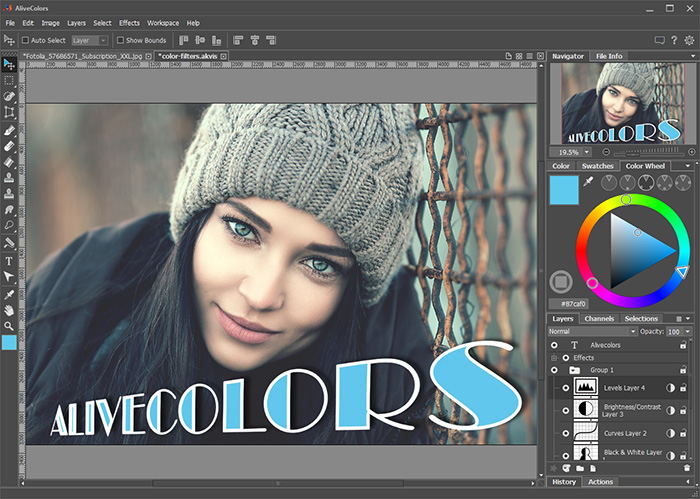Open the Layers panel options arrow
700x499 pixels.
pyautogui.click(x=688, y=319)
